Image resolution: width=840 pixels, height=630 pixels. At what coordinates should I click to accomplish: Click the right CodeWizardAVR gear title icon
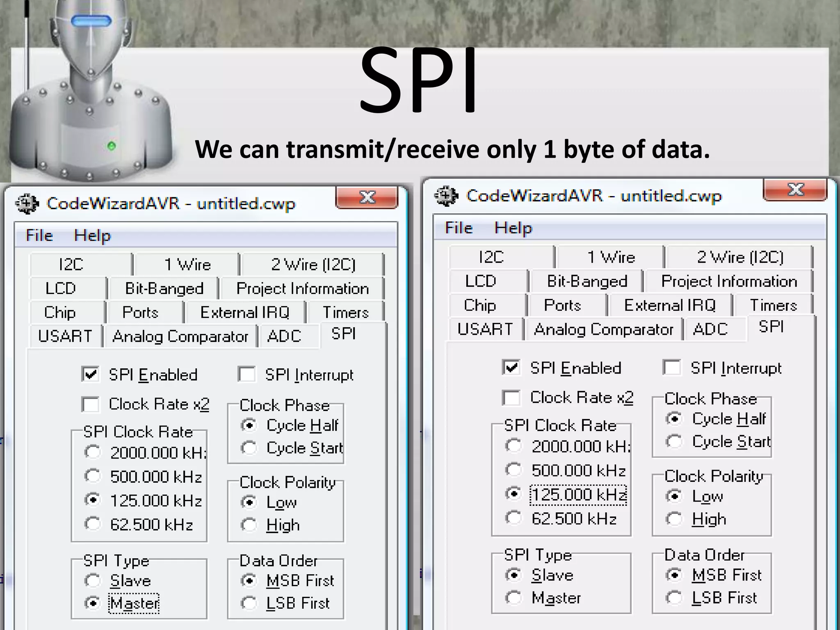point(446,196)
